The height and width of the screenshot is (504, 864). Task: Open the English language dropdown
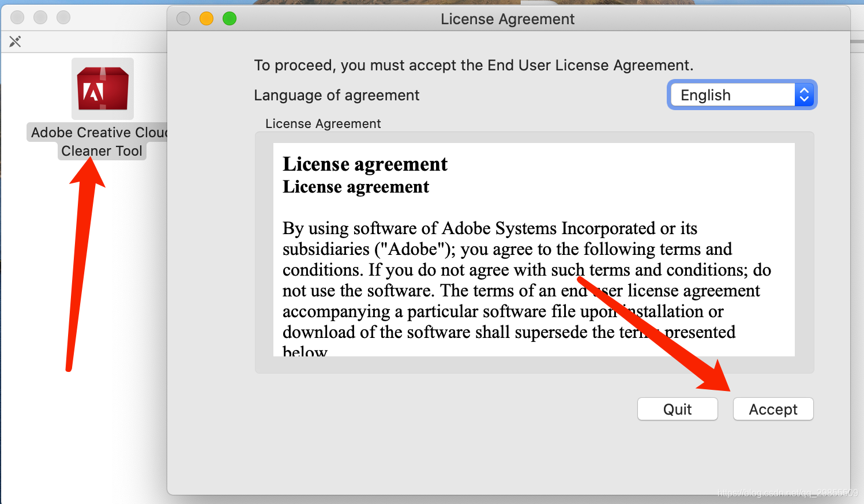point(742,95)
